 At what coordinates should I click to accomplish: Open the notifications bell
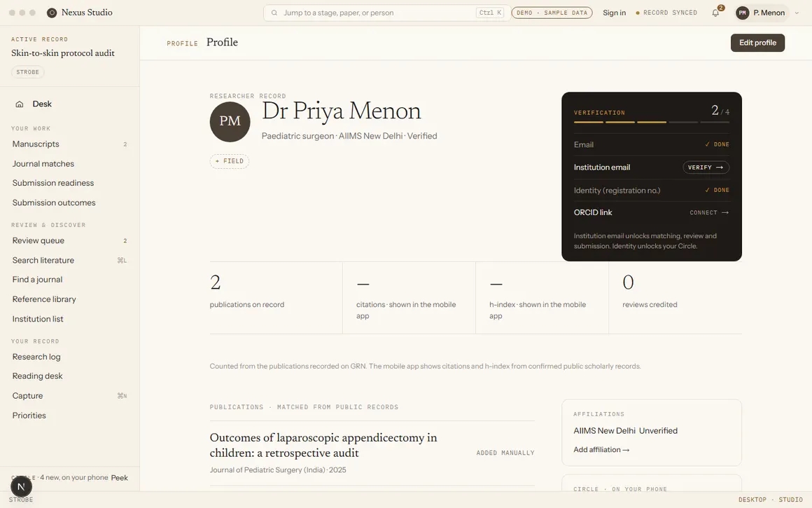click(715, 13)
